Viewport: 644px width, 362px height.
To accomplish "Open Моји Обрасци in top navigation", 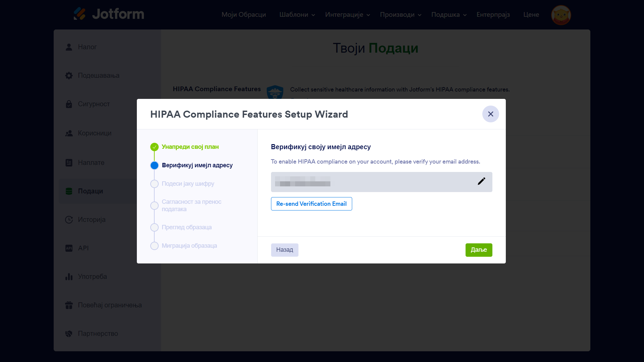I will 244,15.
